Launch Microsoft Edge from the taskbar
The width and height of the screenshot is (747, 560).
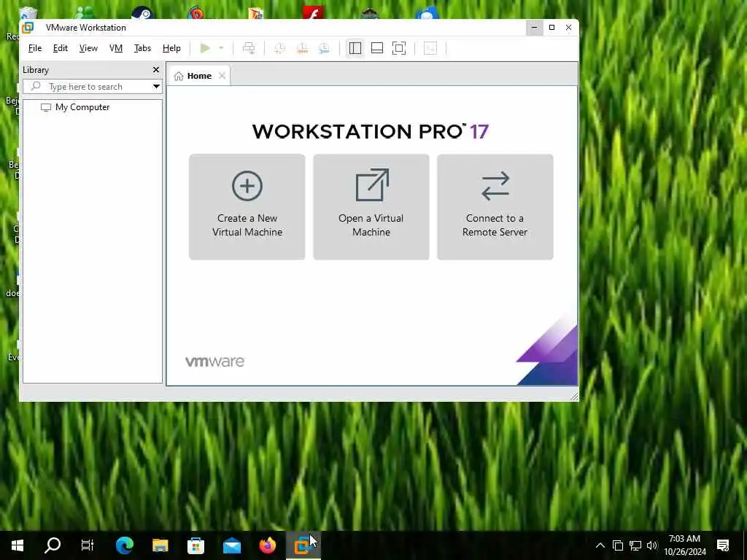pyautogui.click(x=124, y=545)
